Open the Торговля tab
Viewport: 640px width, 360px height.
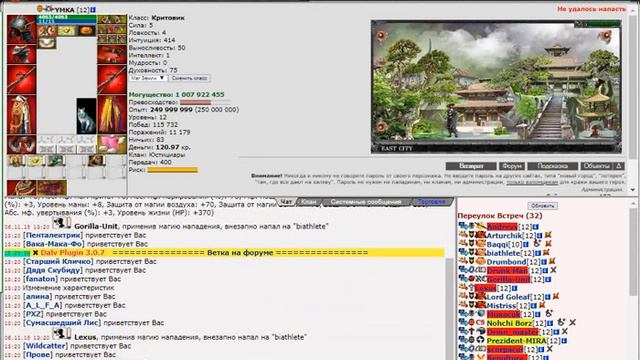pos(431,202)
